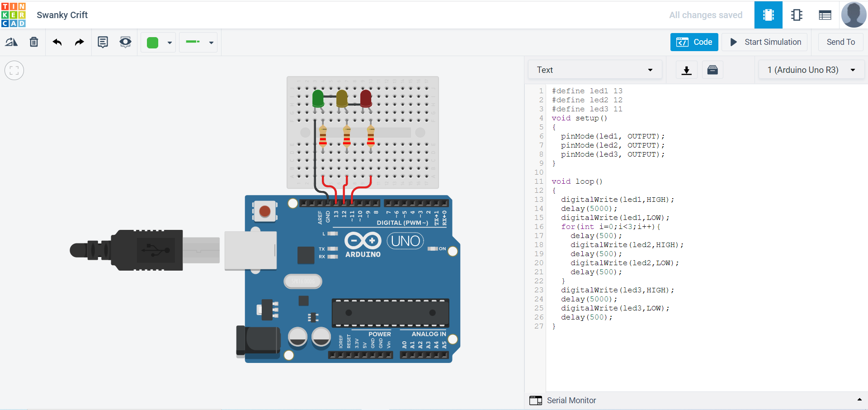Open the wire type dropdown
This screenshot has height=410, width=868.
[211, 42]
